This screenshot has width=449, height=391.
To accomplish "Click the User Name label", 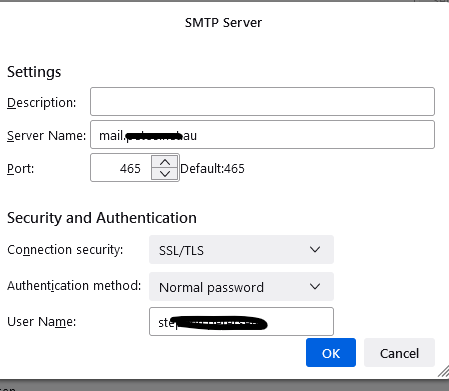I will point(42,322).
